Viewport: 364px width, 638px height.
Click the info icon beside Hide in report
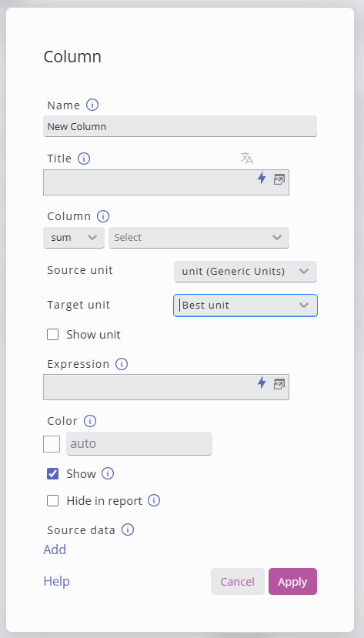click(154, 500)
